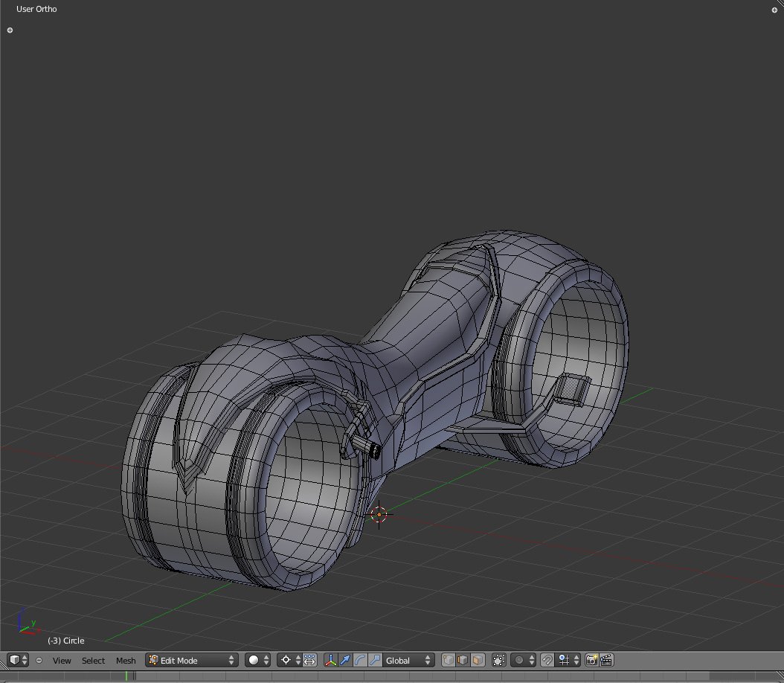Screen dimensions: 784x683
Task: Toggle manipulate center points button
Action: [x=309, y=660]
